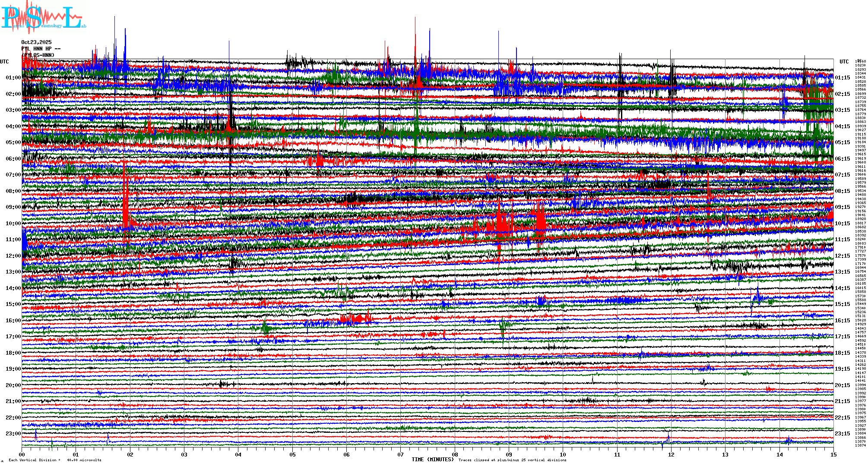The image size is (868, 466).
Task: Click the TIME (MINUTES) axis title
Action: tap(432, 460)
